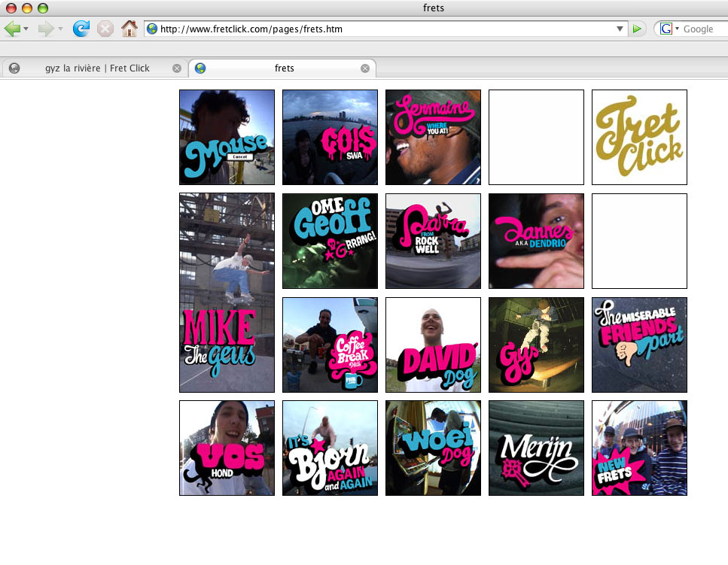The image size is (728, 565).
Task: Click the Google search input box
Action: point(704,29)
